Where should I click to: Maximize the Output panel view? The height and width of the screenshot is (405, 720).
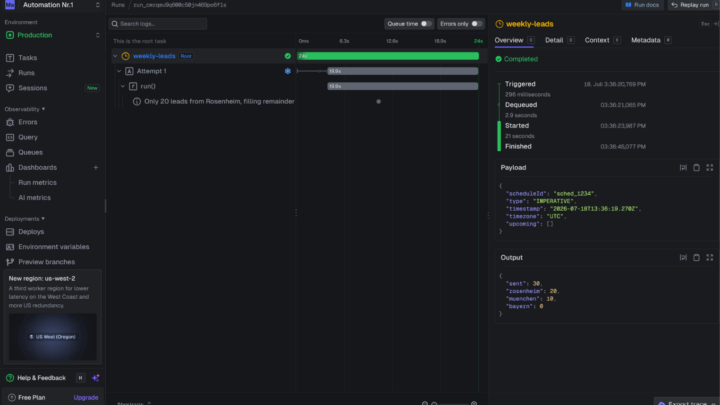pos(709,258)
